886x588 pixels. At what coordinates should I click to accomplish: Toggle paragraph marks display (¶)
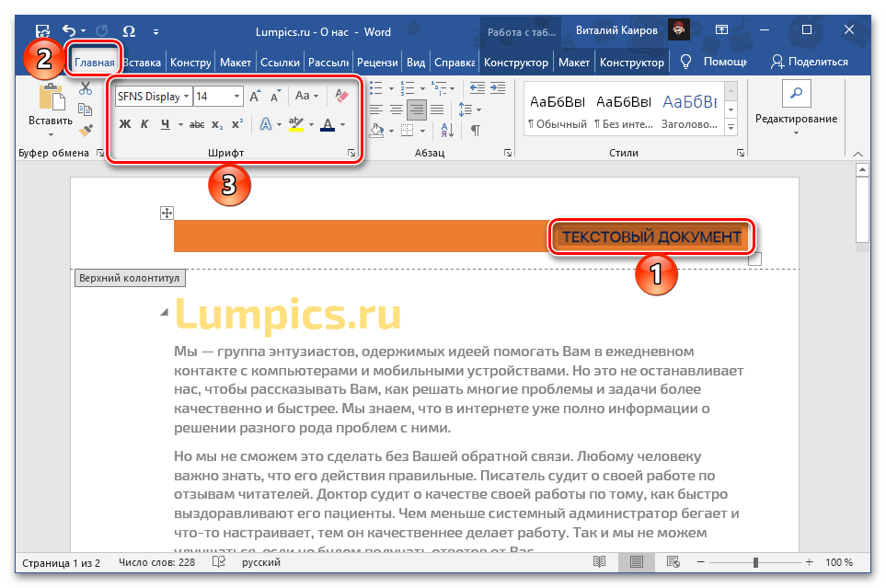[x=476, y=131]
